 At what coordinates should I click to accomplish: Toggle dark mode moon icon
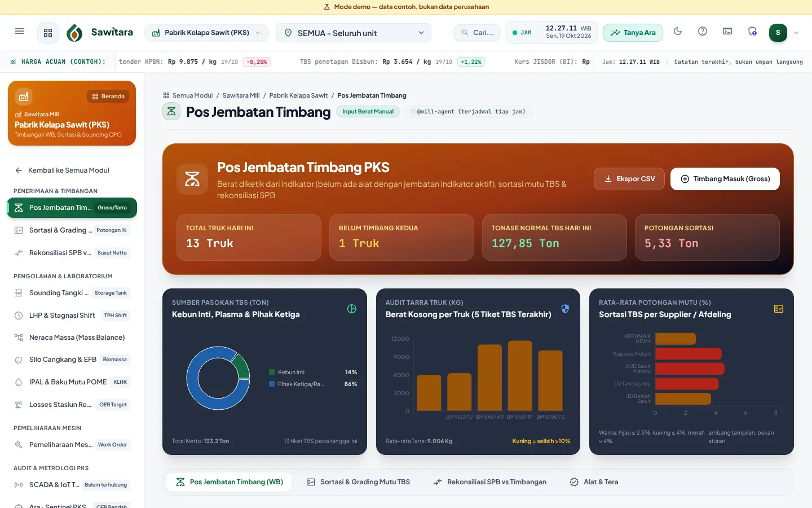click(x=678, y=32)
